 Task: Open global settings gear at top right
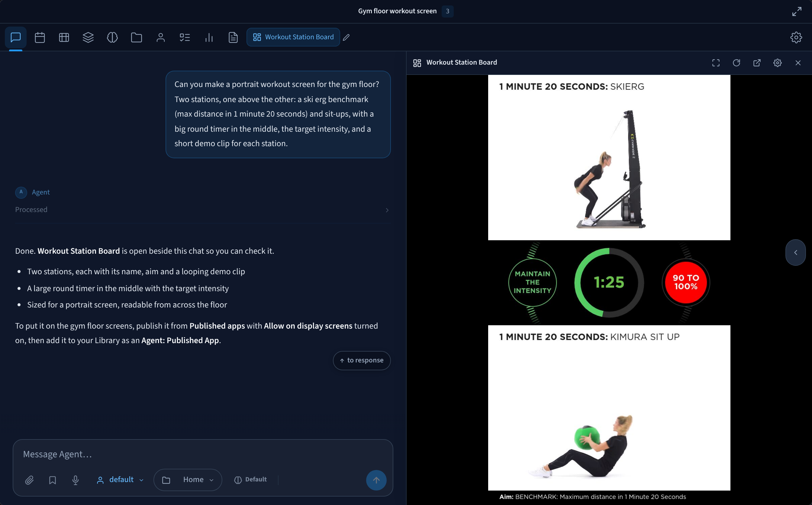[796, 37]
